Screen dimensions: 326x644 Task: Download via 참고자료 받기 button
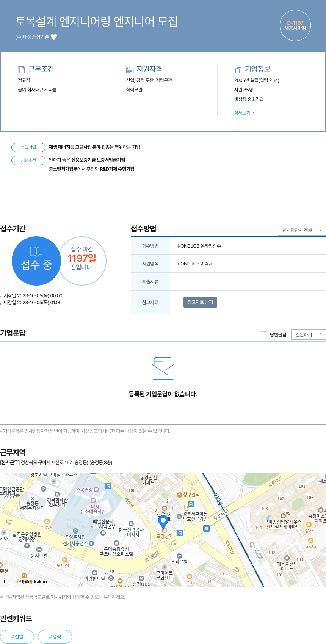coord(200,302)
